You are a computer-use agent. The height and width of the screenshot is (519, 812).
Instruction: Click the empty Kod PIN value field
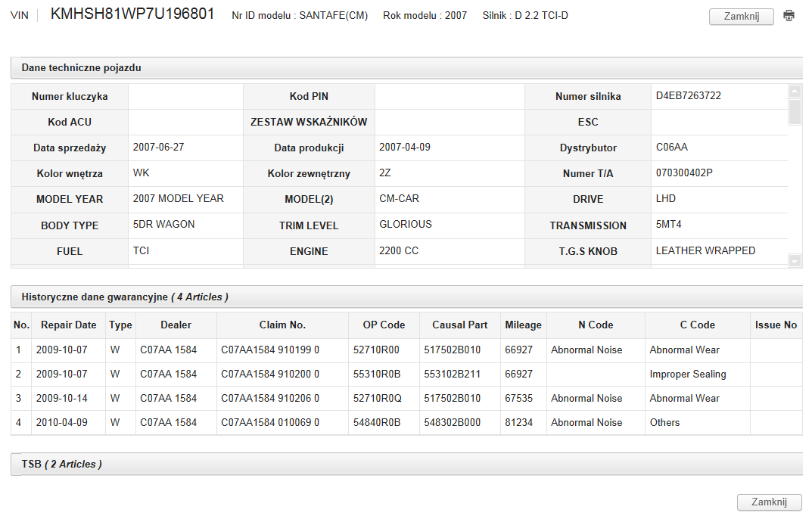450,96
